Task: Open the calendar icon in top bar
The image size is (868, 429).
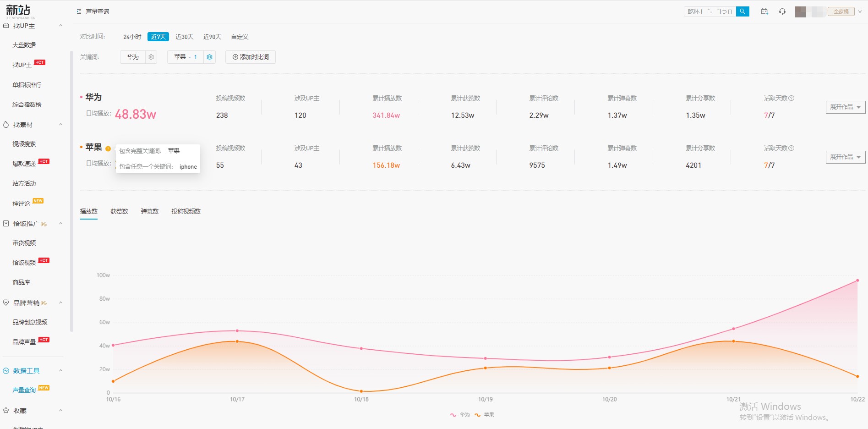Action: tap(764, 11)
